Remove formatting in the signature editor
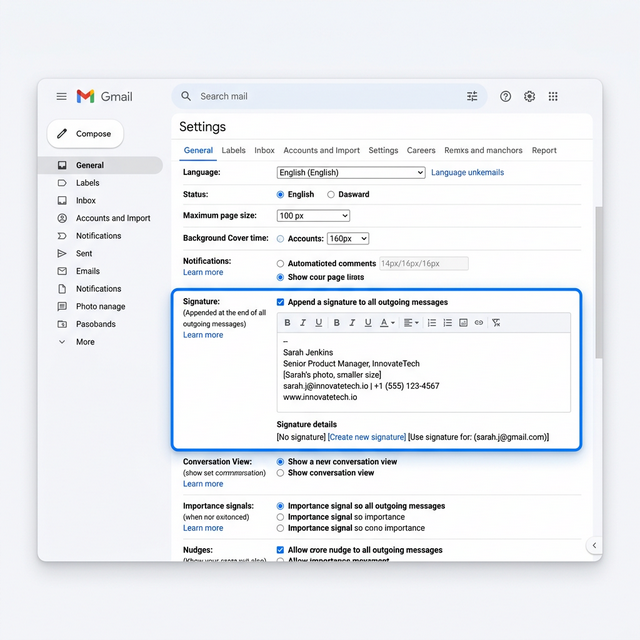This screenshot has width=640, height=640. click(x=496, y=323)
